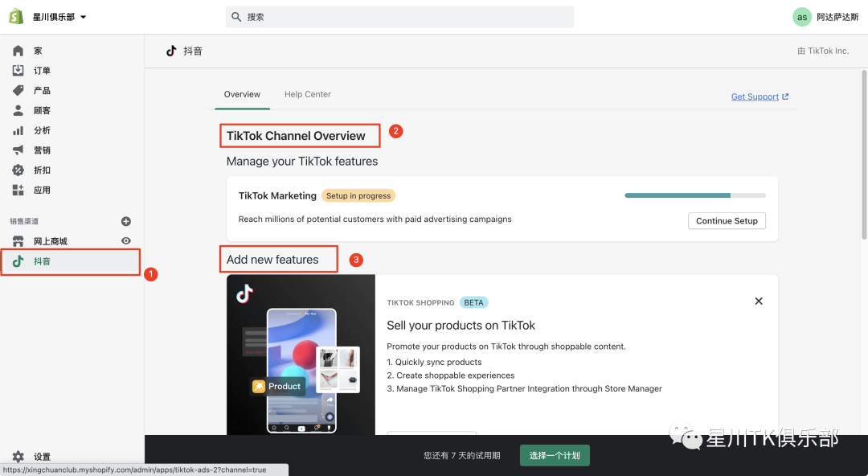Click the search magnifier icon

(236, 17)
